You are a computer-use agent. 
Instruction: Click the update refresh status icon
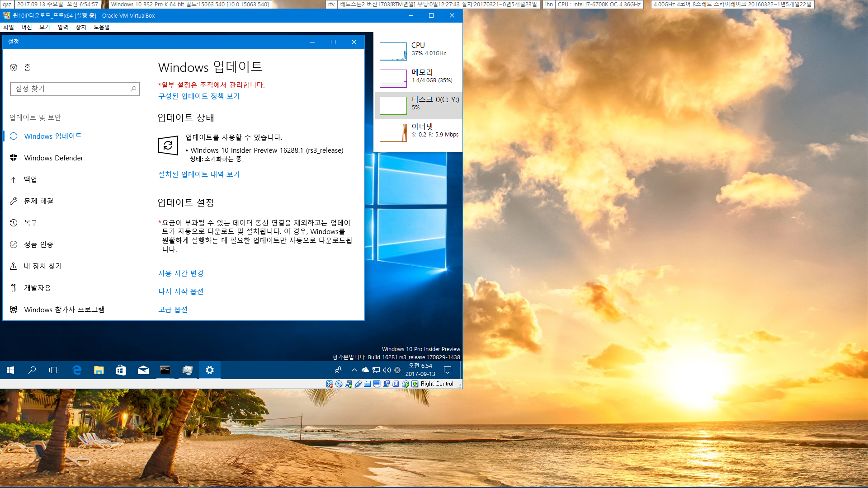pos(168,145)
